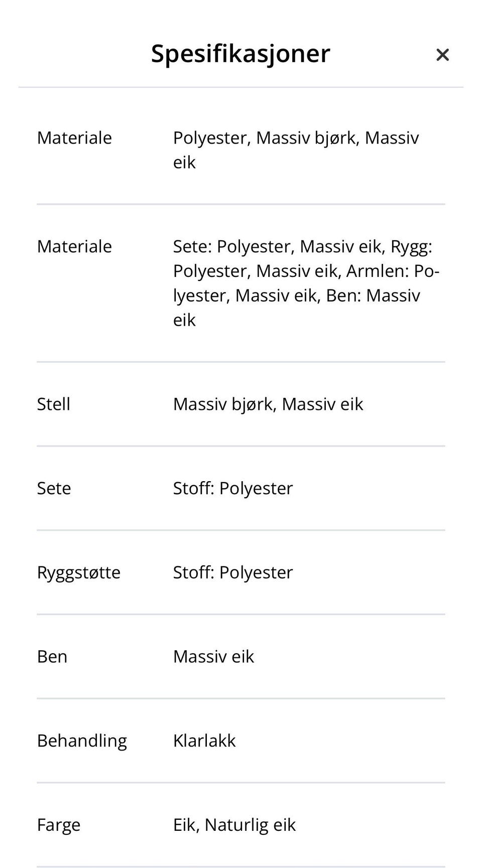Click the Stell label
Viewport: 482px width, 868px height.
[x=53, y=404]
